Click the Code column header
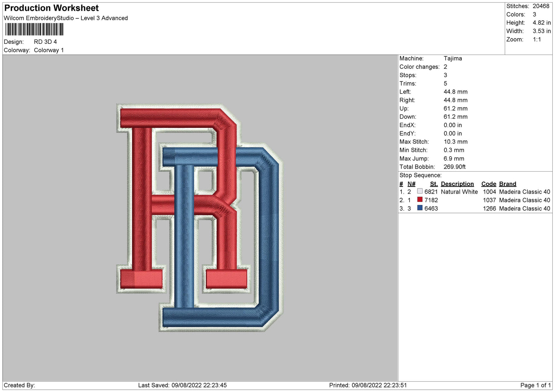This screenshot has height=392, width=555. [489, 184]
